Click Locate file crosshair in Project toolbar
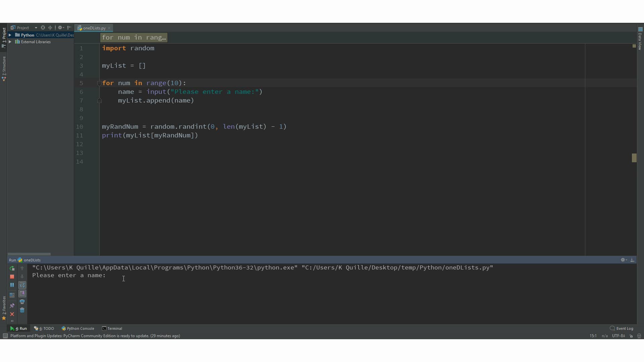The height and width of the screenshot is (362, 644). pos(43,27)
